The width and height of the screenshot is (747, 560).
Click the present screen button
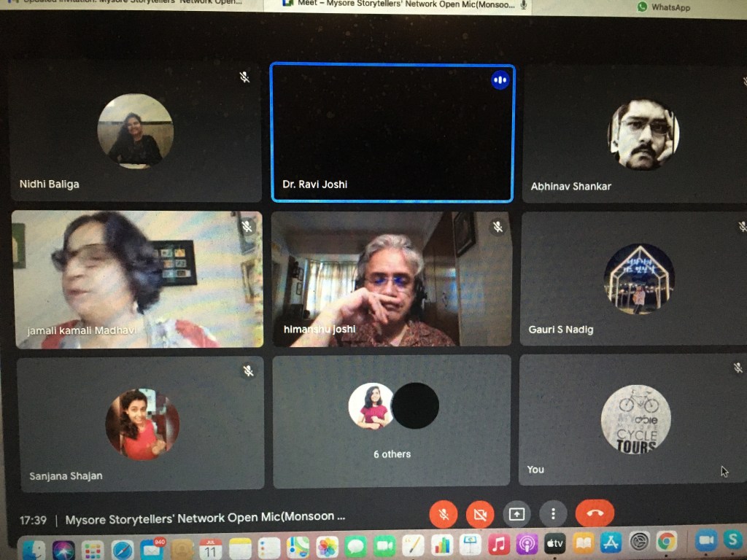(516, 514)
